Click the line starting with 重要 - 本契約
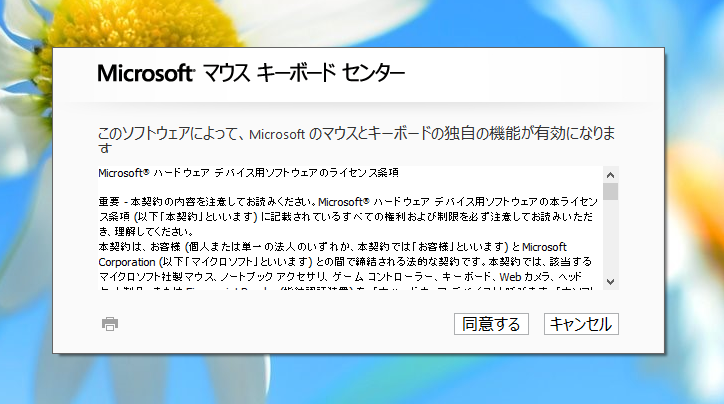The width and height of the screenshot is (724, 404). [348, 202]
